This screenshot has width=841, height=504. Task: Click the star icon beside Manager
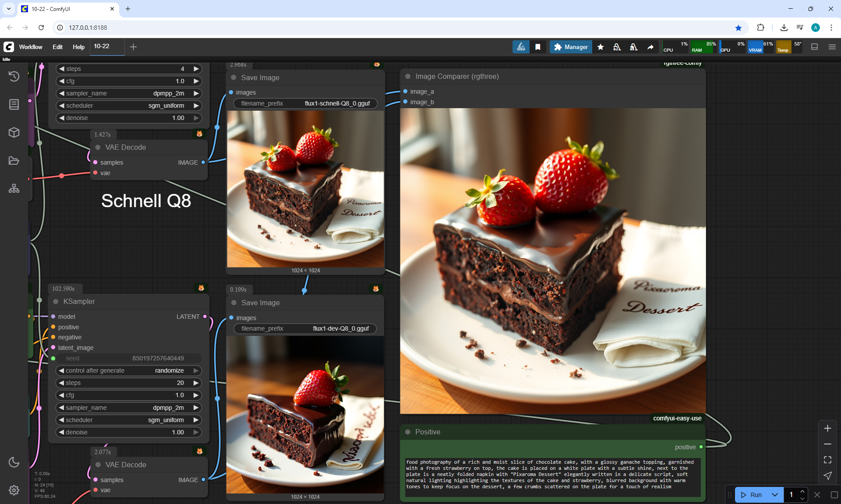coord(601,47)
